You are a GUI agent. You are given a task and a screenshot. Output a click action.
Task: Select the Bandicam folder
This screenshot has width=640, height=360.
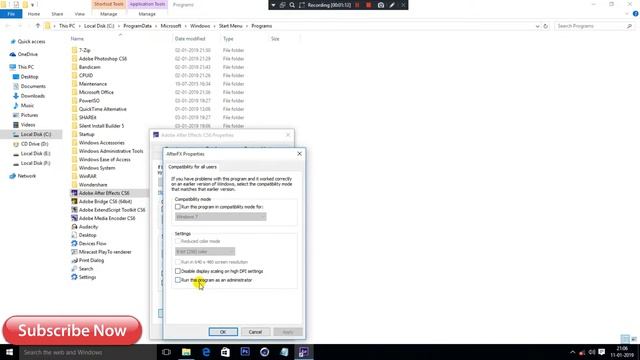pos(89,67)
